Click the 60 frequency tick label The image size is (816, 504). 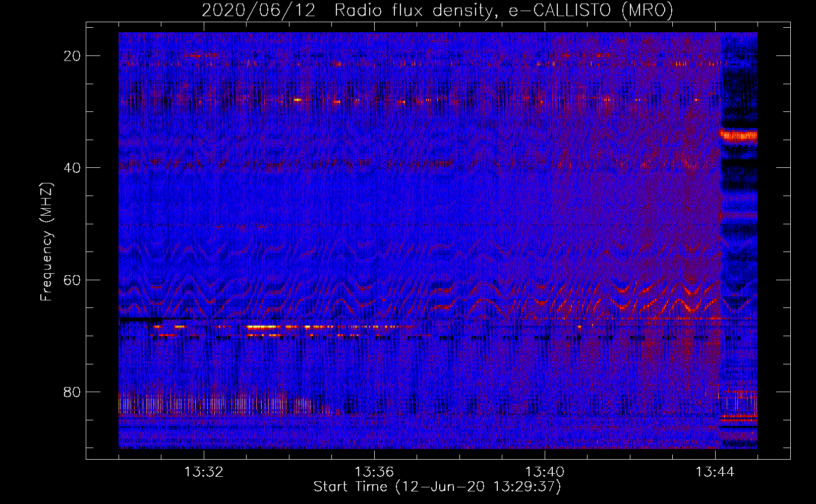[x=73, y=280]
